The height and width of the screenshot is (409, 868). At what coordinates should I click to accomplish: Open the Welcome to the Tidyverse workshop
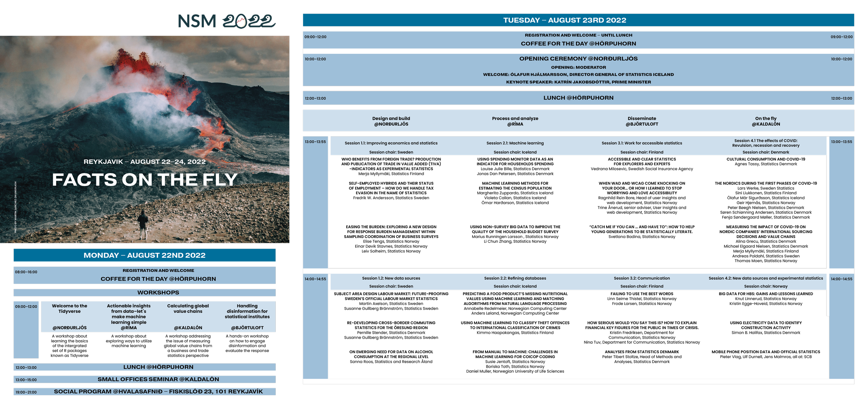point(69,308)
